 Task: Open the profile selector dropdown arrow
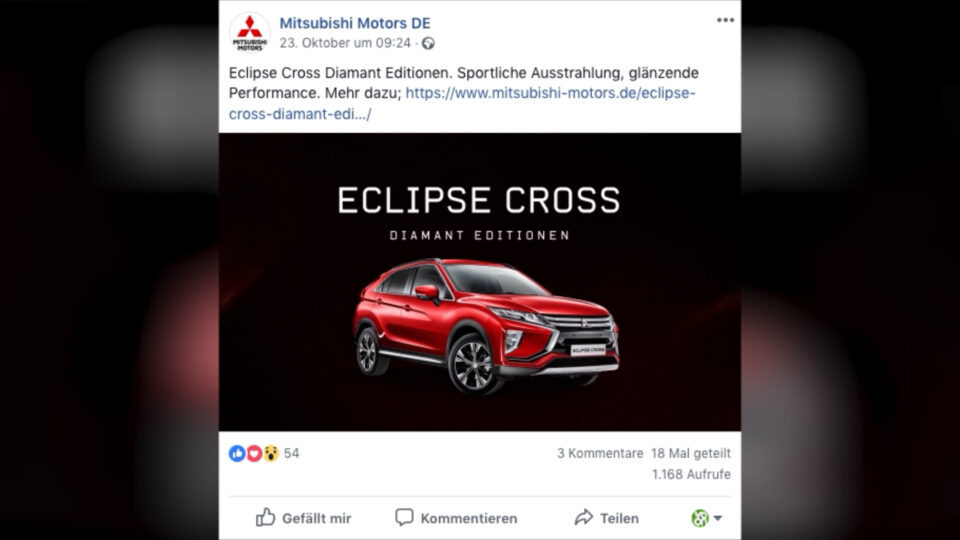pos(718,518)
